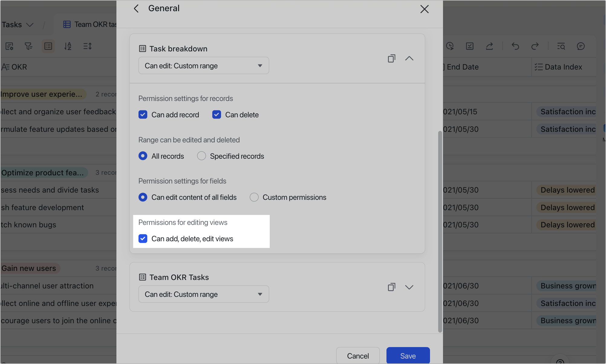The height and width of the screenshot is (364, 606).
Task: Click the hide fields list icon
Action: (x=48, y=46)
